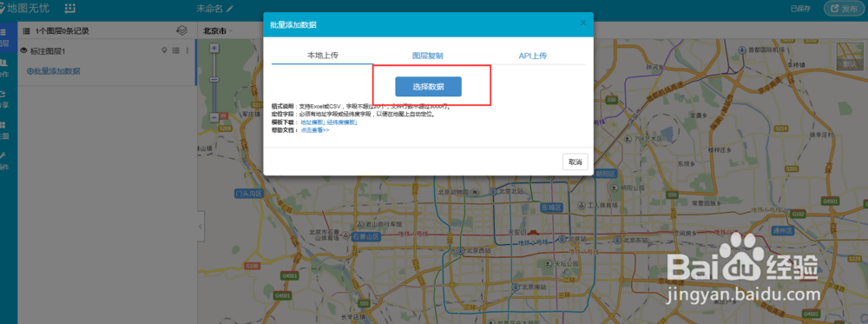Click 石景山区 district label on map
868x324 pixels.
[x=365, y=236]
